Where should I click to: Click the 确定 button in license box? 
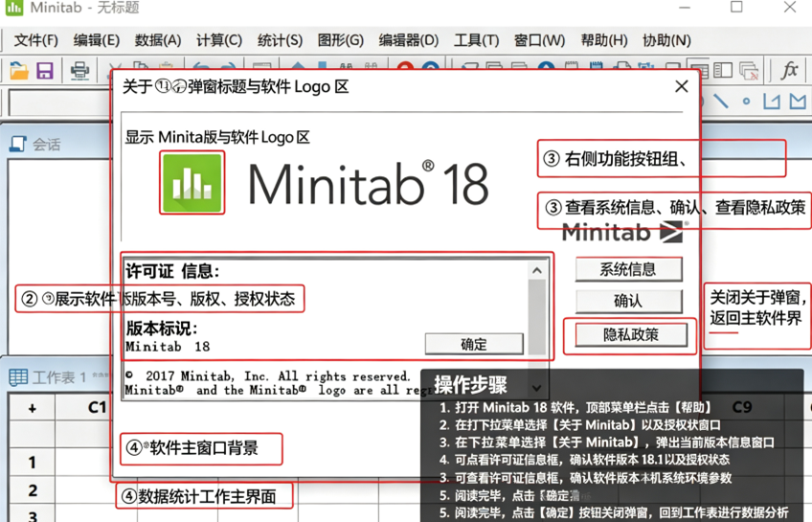(x=474, y=344)
